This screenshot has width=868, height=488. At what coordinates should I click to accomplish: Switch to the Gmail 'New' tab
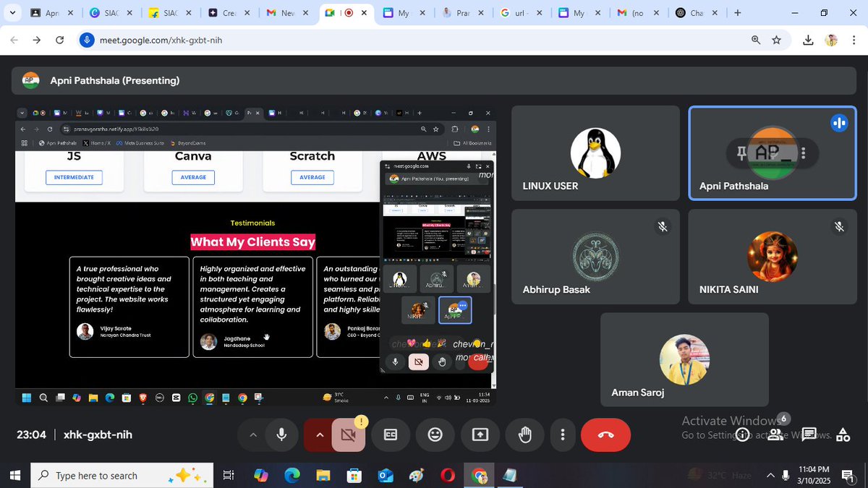(286, 13)
